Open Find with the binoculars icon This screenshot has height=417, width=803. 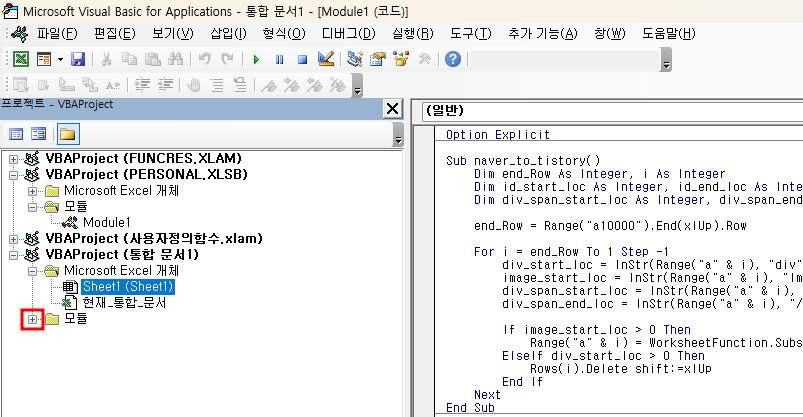tap(175, 59)
